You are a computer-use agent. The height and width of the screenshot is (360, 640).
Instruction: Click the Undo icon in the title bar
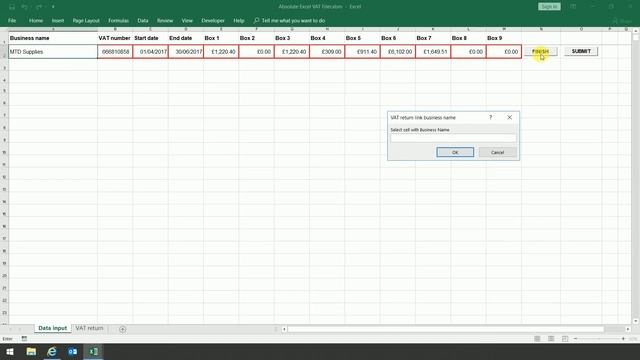pos(24,7)
